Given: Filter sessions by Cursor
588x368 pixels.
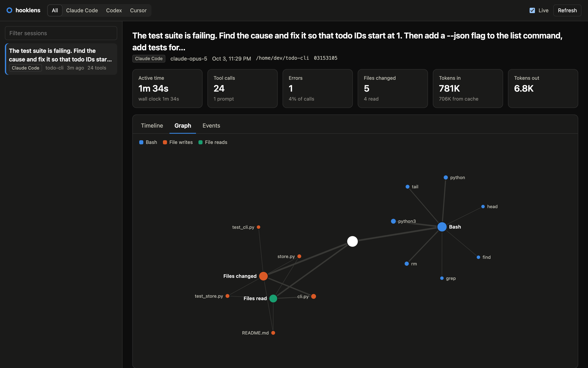Looking at the screenshot, I should click(x=138, y=10).
